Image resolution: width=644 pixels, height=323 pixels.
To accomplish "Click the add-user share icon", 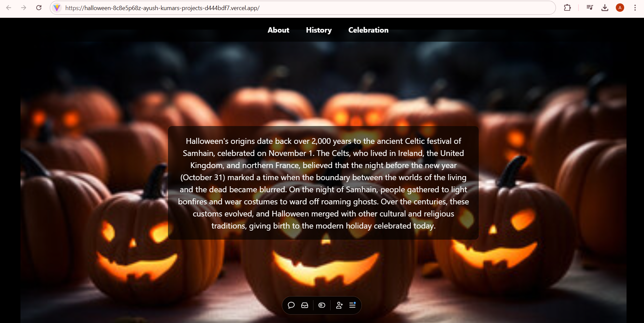I will tap(339, 305).
